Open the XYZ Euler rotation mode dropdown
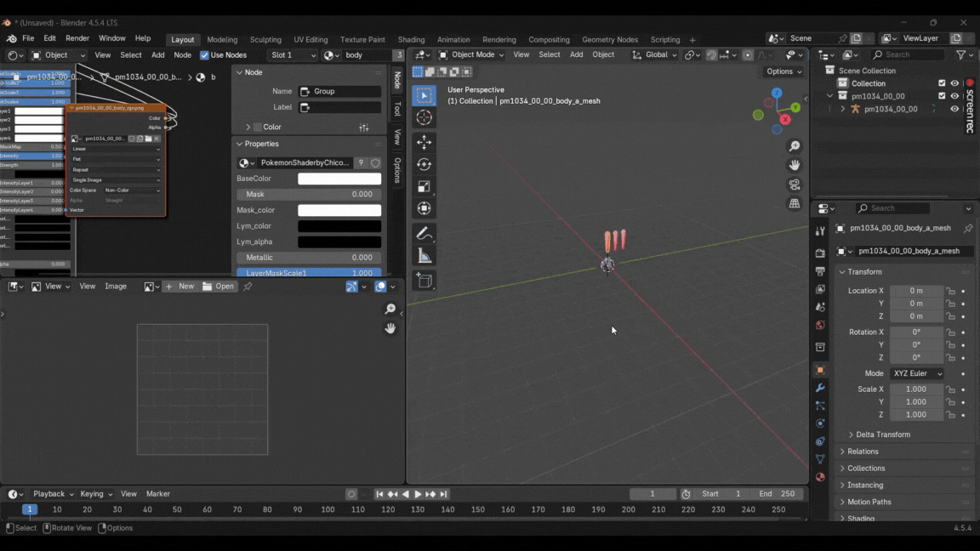The image size is (980, 551). [917, 373]
